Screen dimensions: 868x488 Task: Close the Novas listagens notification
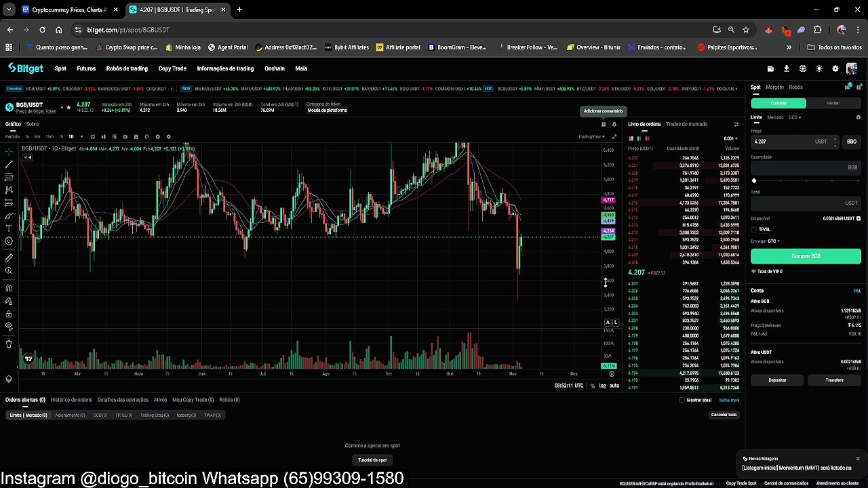(858, 459)
